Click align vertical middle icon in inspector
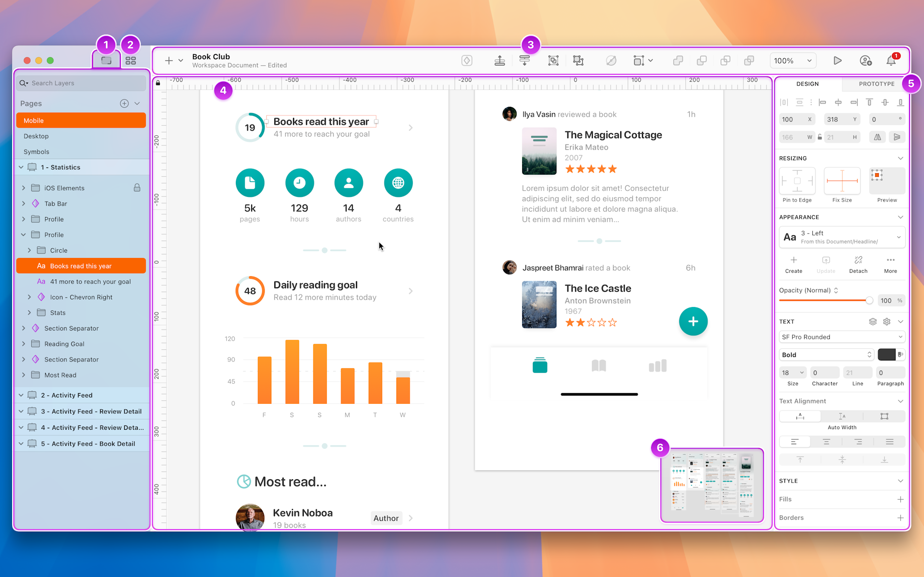 (885, 102)
